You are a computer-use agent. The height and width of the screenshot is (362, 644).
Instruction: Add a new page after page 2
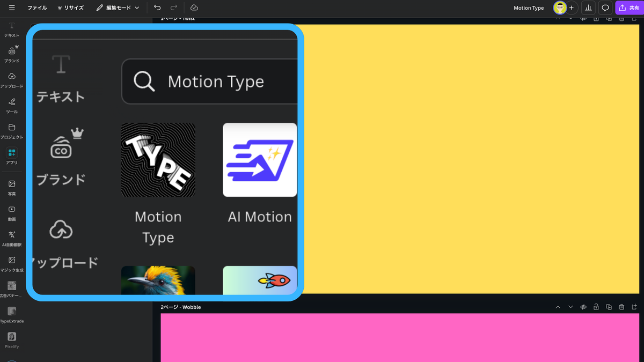click(634, 307)
